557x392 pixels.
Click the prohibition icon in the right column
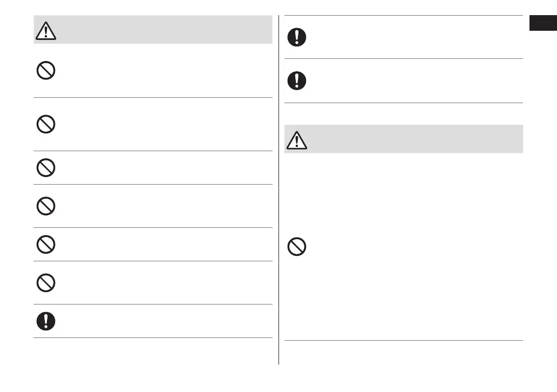pyautogui.click(x=296, y=247)
